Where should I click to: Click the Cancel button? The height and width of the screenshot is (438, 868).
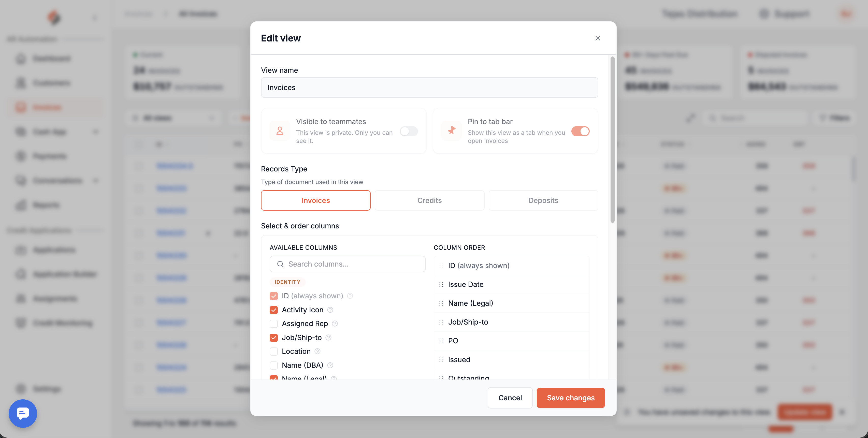click(510, 398)
